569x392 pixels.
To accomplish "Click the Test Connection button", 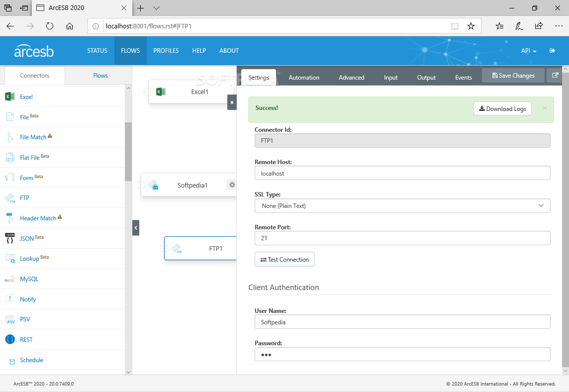I will [x=284, y=259].
